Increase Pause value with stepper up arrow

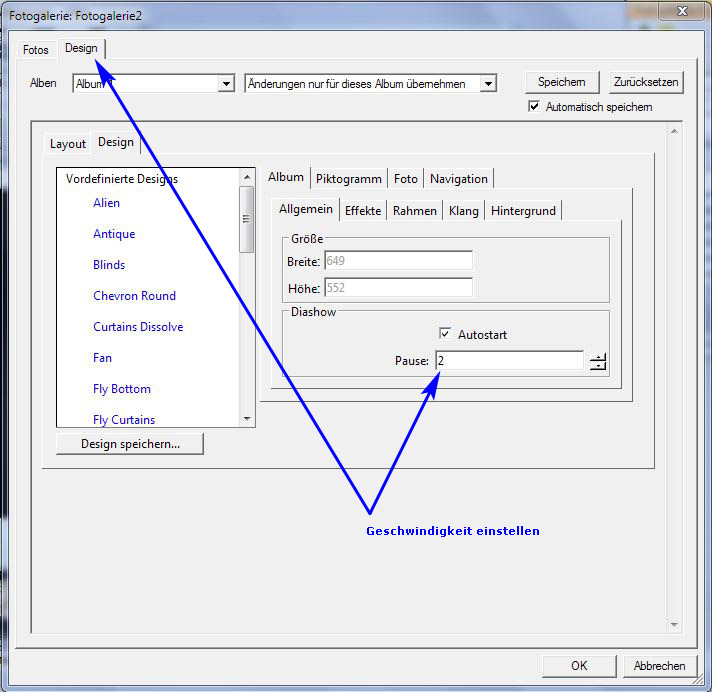[598, 356]
